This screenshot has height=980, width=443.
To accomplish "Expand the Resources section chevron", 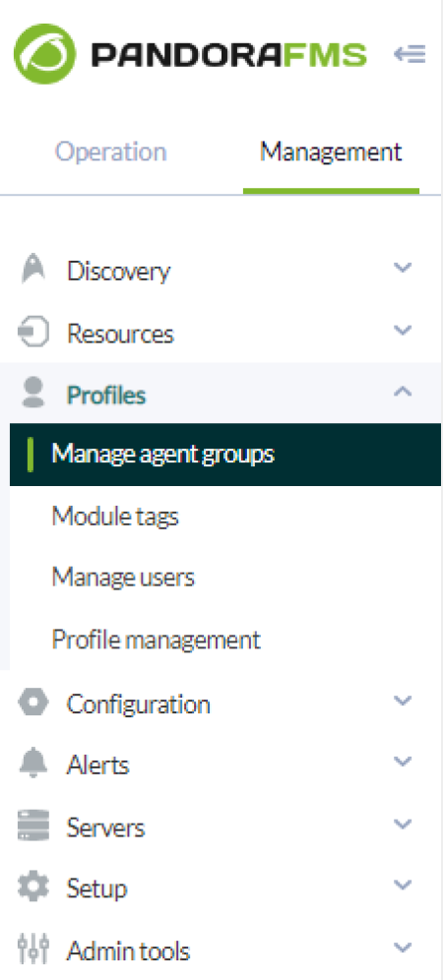I will (x=403, y=330).
